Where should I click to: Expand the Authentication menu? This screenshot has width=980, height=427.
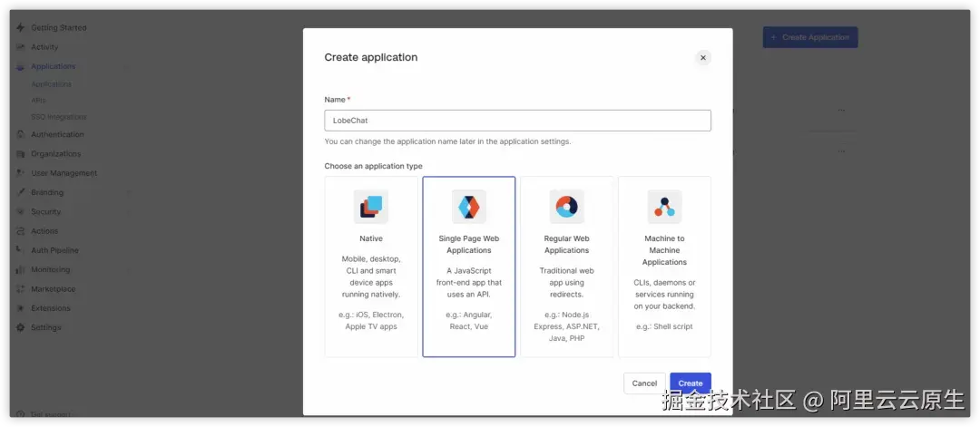(57, 134)
